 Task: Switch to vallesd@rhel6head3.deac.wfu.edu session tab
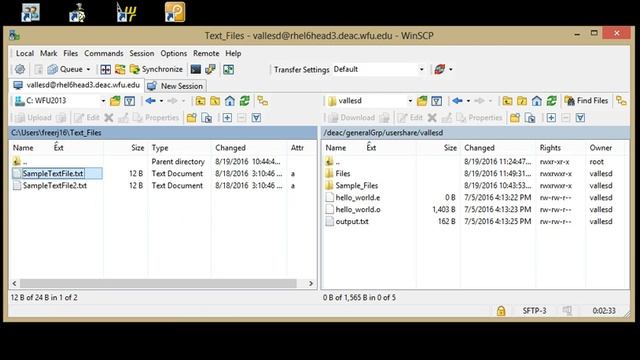point(77,85)
